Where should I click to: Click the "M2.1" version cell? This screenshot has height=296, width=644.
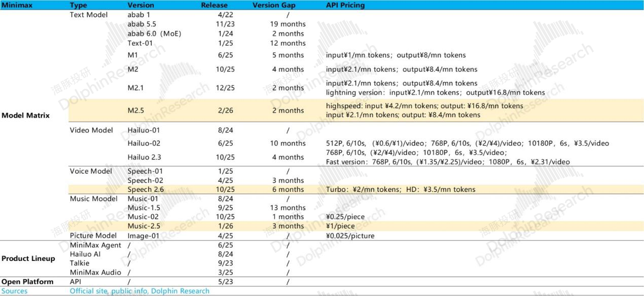click(x=136, y=88)
